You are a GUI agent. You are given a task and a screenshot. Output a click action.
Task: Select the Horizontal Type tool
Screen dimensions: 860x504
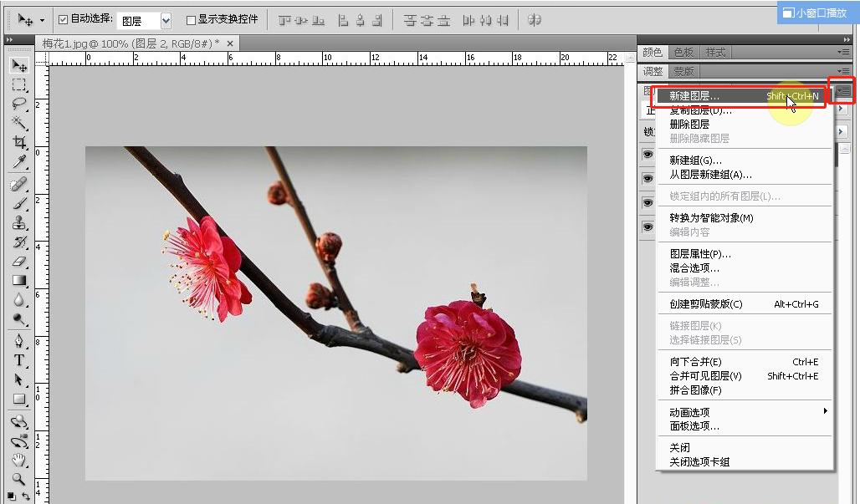pyautogui.click(x=18, y=360)
